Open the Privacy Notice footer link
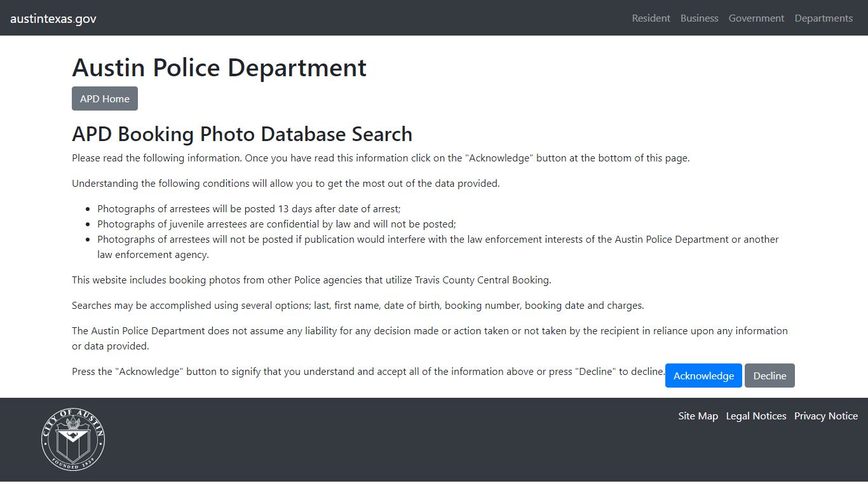This screenshot has height=488, width=868. point(826,416)
